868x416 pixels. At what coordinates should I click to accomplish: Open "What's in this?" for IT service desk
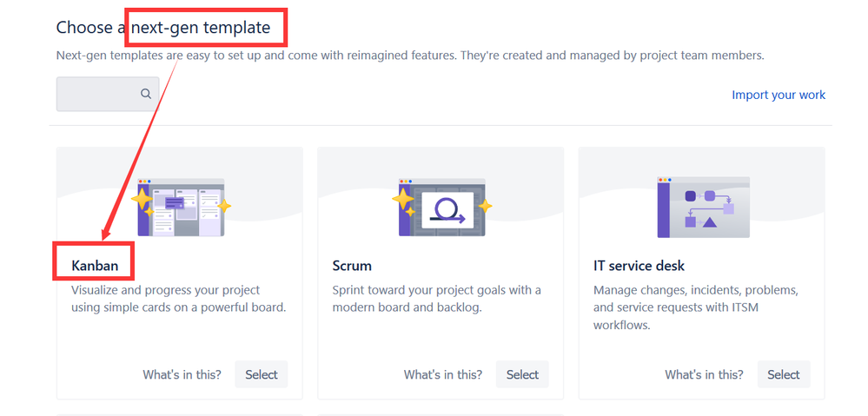tap(704, 374)
